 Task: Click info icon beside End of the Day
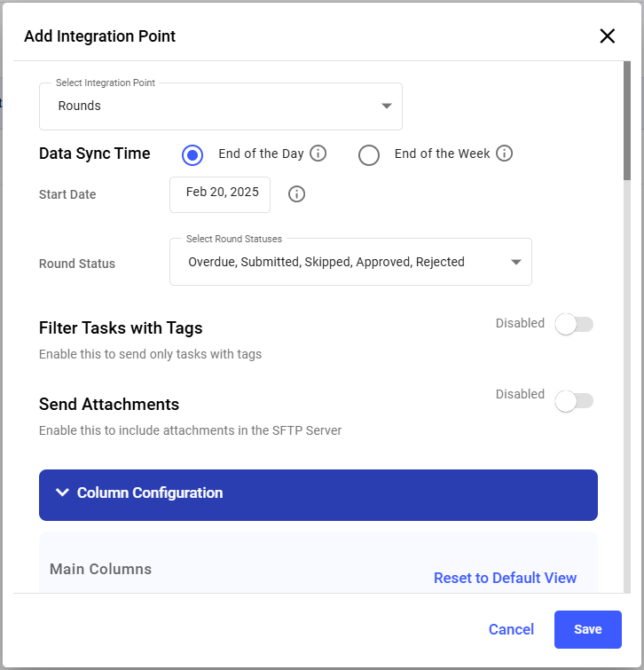click(318, 154)
